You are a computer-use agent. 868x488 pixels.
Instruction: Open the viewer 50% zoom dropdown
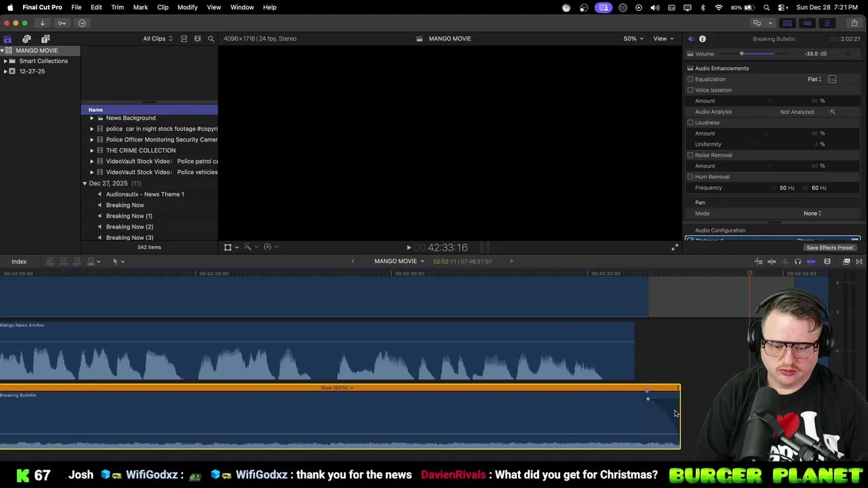(633, 39)
